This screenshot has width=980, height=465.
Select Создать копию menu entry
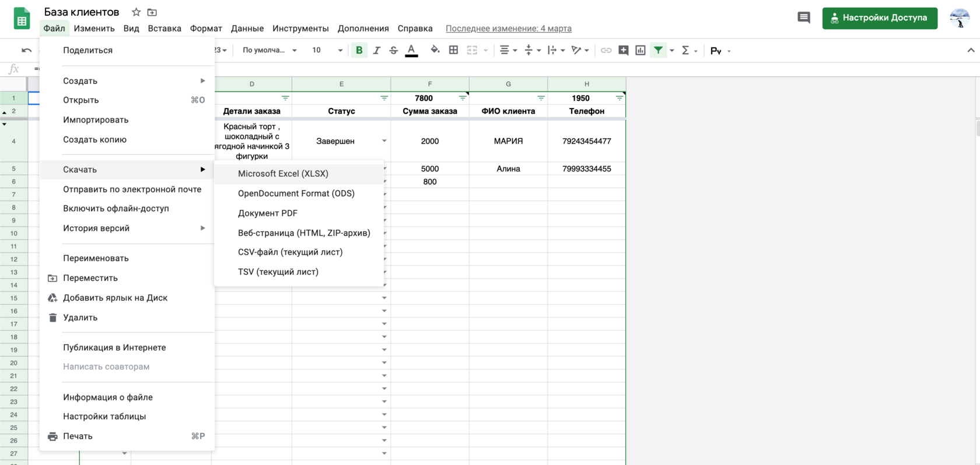tap(127, 139)
